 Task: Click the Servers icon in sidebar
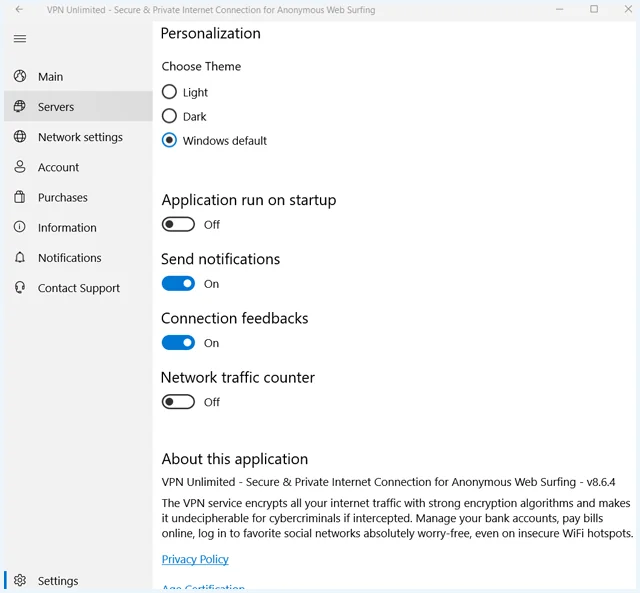tap(20, 107)
